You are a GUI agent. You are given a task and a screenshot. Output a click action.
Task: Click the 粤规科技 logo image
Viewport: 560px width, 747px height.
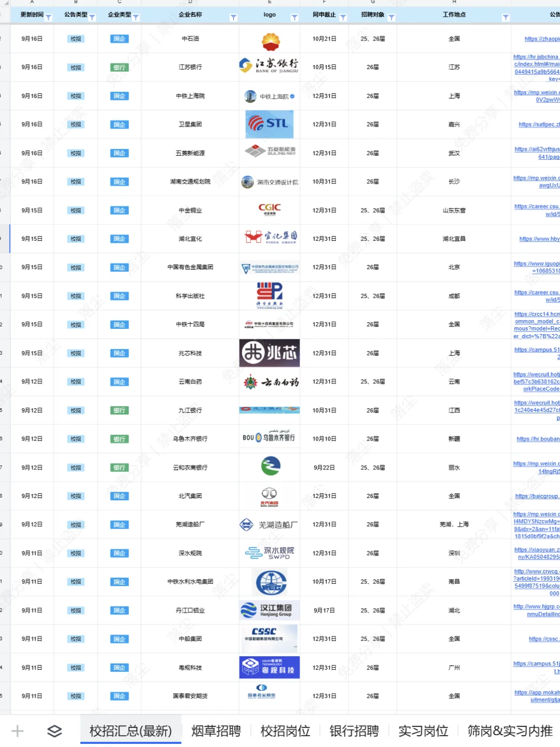[x=270, y=667]
